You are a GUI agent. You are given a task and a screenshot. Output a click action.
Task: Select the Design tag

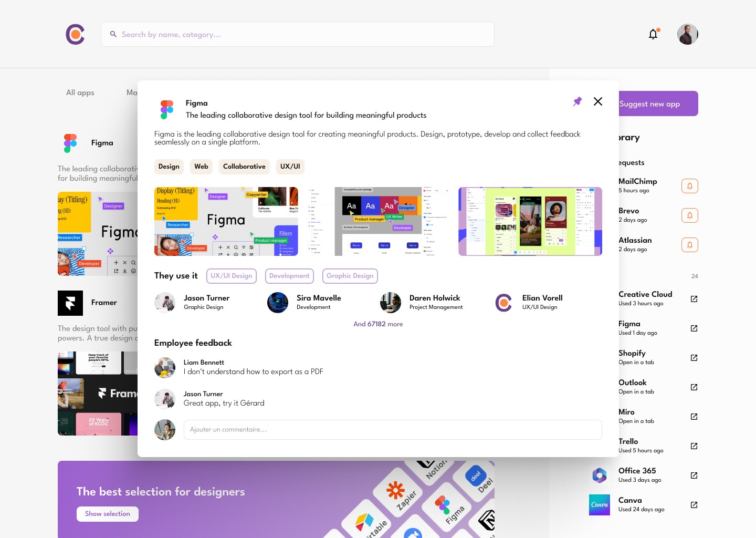(169, 167)
